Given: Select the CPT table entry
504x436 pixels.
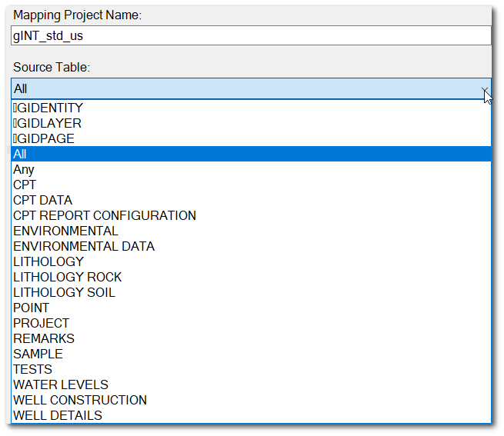Looking at the screenshot, I should 251,185.
